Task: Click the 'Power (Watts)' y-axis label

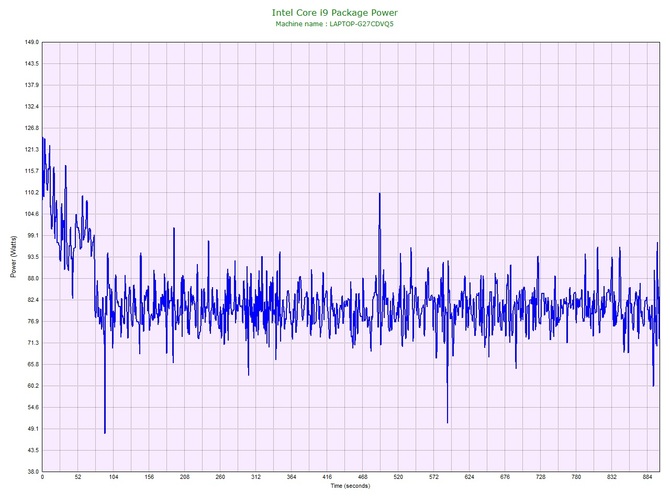Action: coord(13,256)
